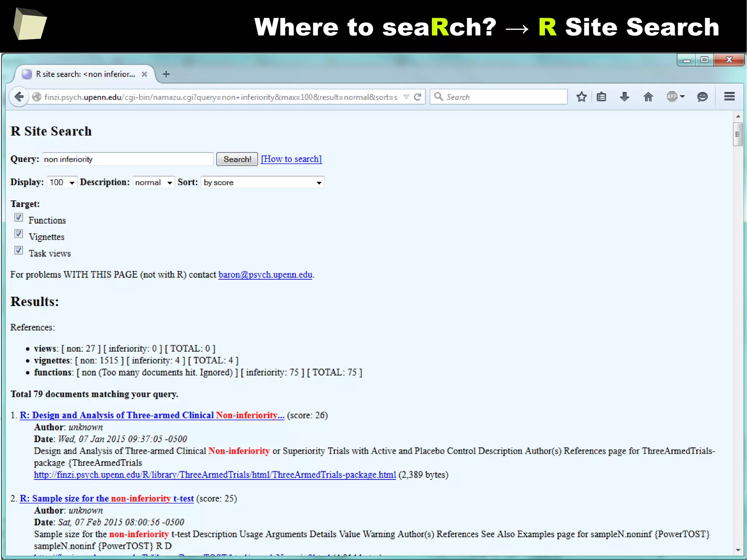747x560 pixels.
Task: Click 'Date: Sat, 07 Feb 2015 08:00:56 -0500'
Action: 109,522
